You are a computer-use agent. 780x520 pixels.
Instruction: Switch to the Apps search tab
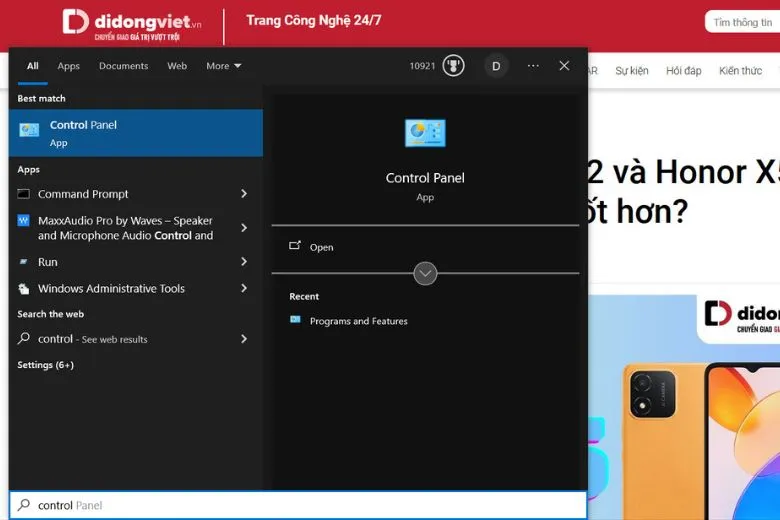click(x=69, y=66)
